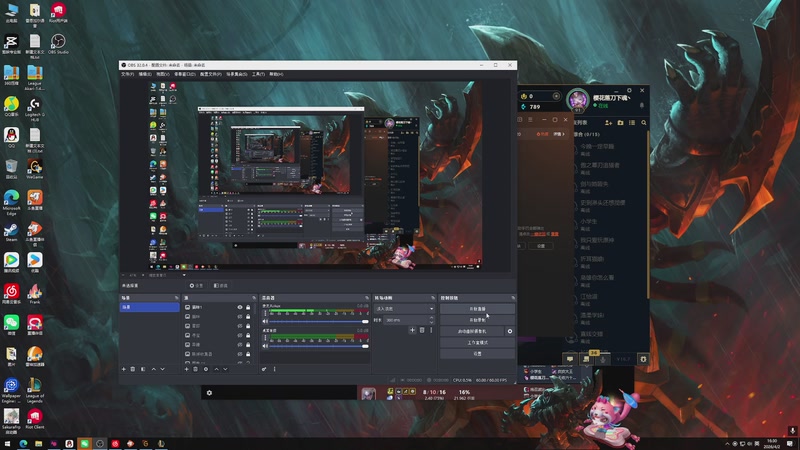Click 开始直播 start streaming button
Viewport: 800px width, 450px height.
point(477,309)
